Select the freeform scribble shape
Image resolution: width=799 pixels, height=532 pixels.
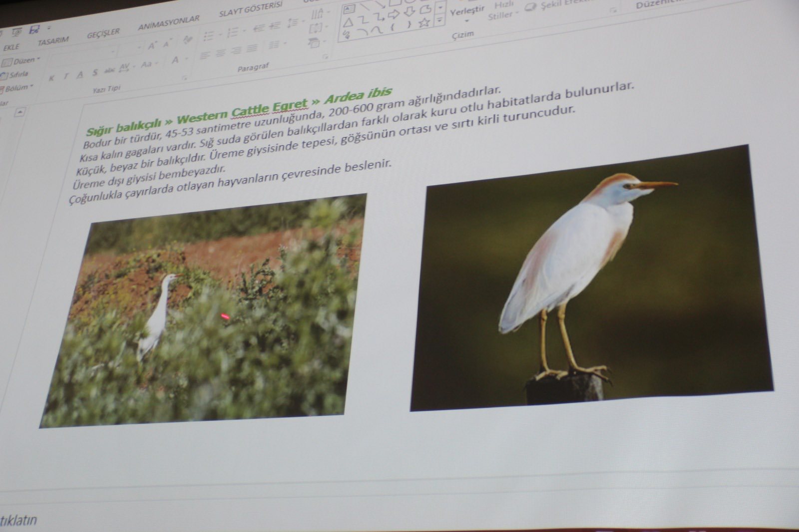click(347, 35)
